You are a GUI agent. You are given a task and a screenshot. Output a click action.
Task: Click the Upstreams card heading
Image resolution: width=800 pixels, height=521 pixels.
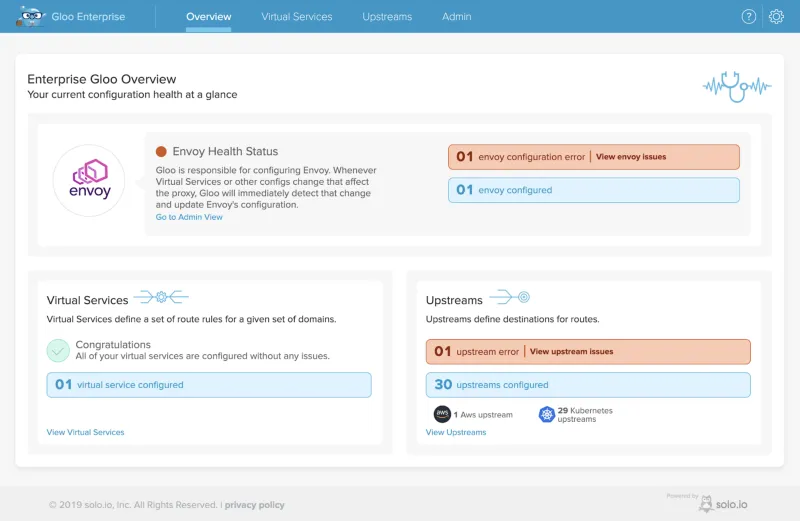tap(454, 300)
